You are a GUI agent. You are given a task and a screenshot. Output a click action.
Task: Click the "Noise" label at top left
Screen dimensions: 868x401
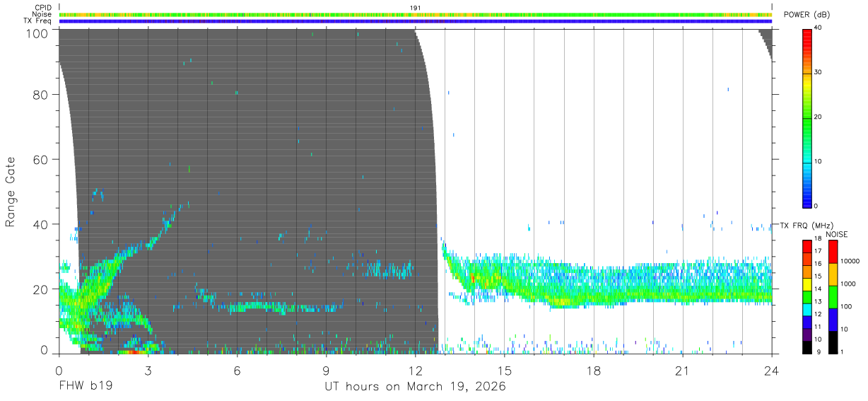click(41, 14)
